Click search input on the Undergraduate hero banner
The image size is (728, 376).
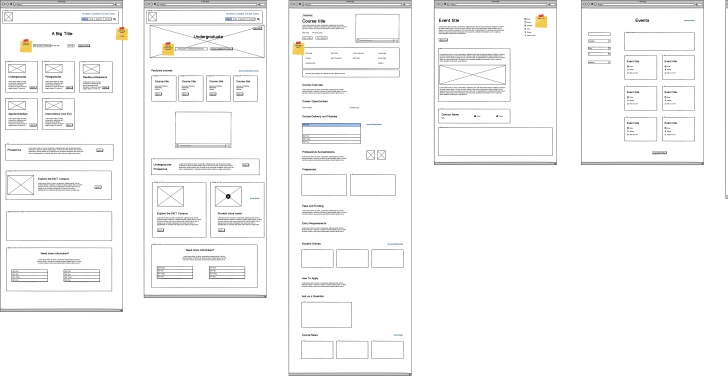tap(191, 48)
